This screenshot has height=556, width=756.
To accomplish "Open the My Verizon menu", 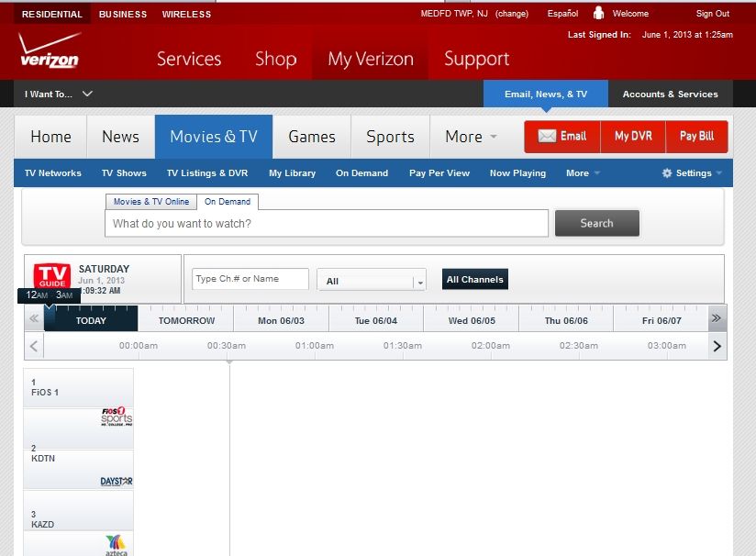I will point(371,59).
